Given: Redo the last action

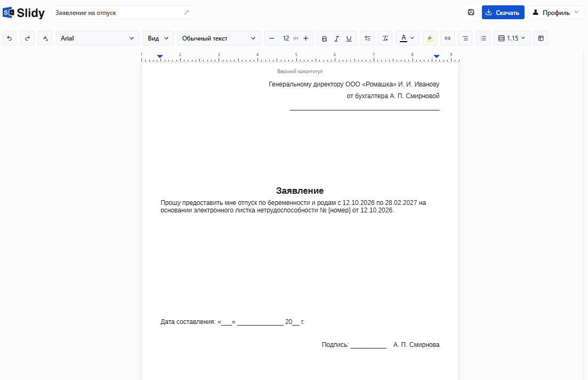Looking at the screenshot, I should (27, 38).
